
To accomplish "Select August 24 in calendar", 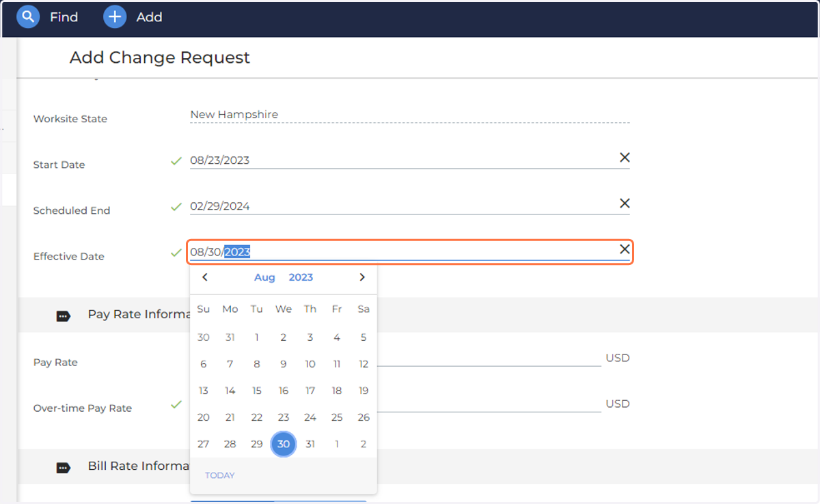I will [310, 417].
